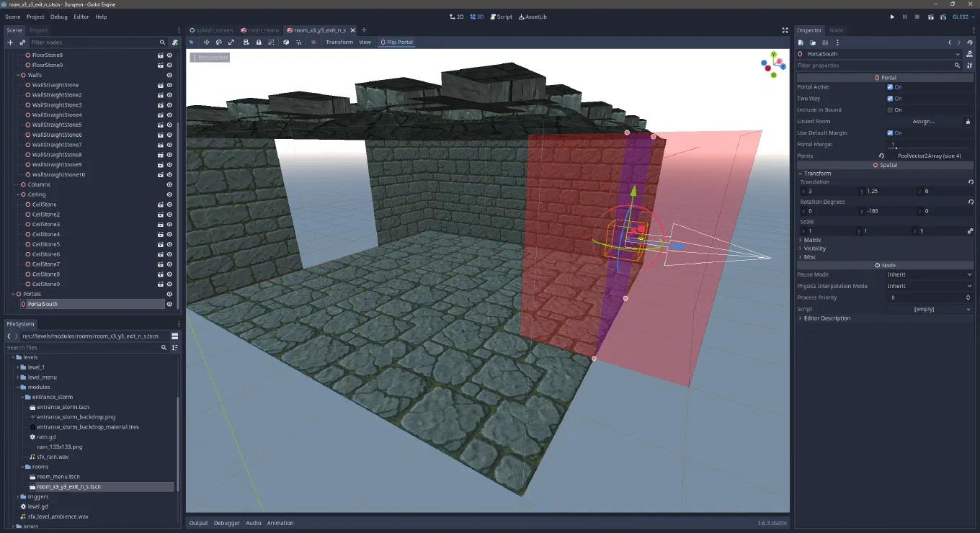Open Physics Interpolation Mode dropdown
The image size is (980, 533).
[930, 286]
